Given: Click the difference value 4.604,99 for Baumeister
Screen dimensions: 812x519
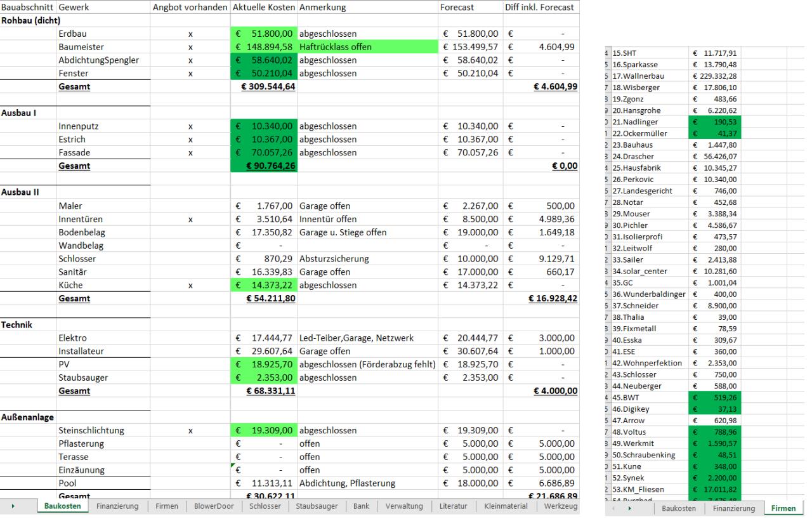Looking at the screenshot, I should (x=542, y=46).
